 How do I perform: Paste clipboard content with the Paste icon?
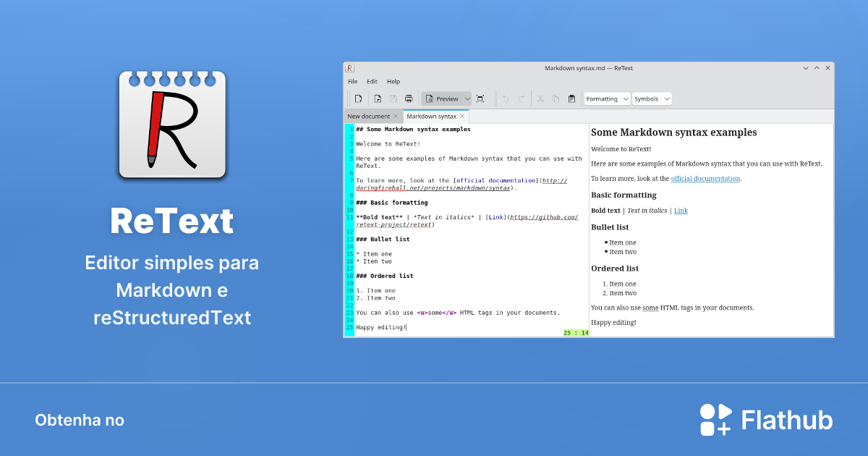coord(571,98)
